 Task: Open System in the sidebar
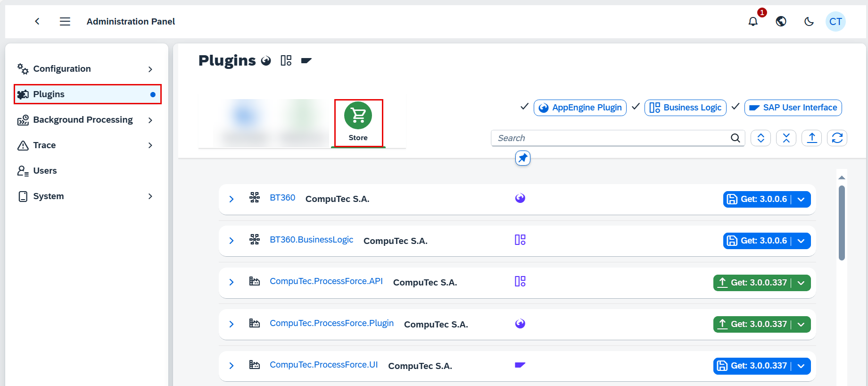(x=88, y=196)
